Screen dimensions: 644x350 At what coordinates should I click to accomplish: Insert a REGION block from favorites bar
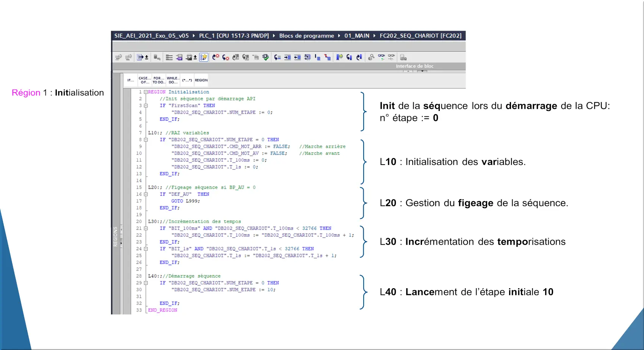201,80
